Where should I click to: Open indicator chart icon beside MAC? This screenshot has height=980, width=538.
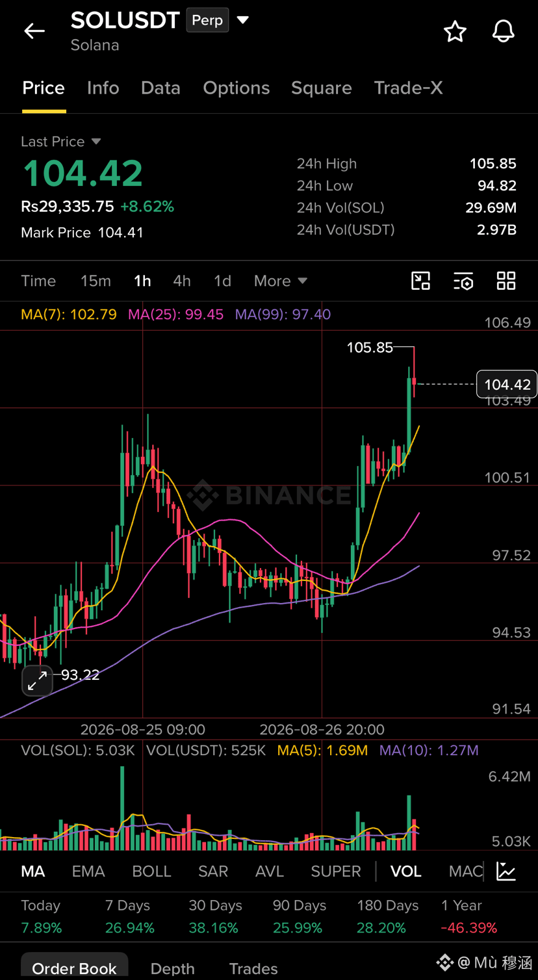tap(506, 871)
